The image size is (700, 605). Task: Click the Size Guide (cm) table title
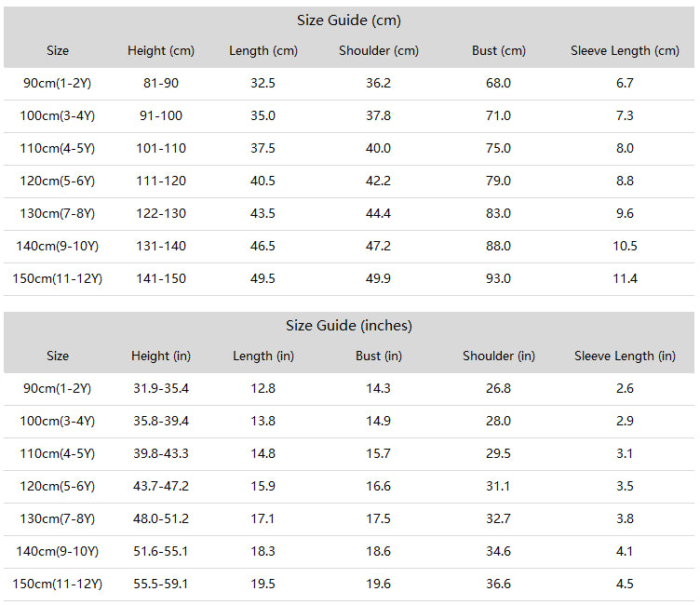coord(349,20)
